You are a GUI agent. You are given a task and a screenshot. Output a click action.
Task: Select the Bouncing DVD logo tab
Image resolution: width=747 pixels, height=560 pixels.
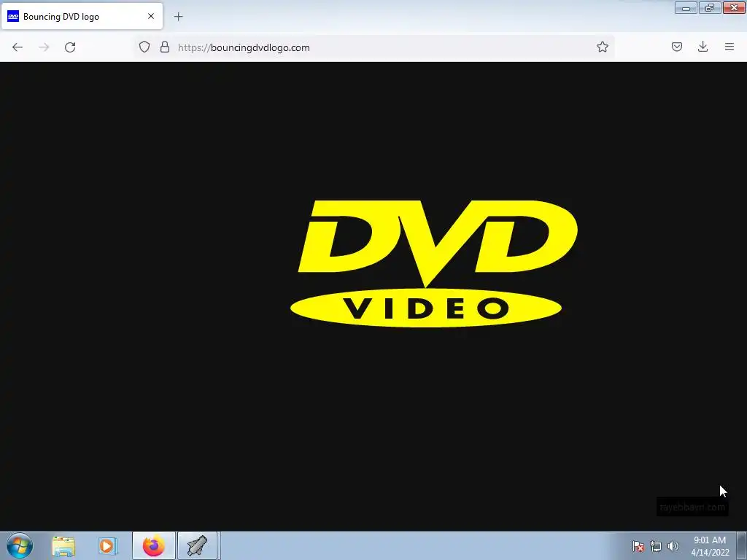click(82, 16)
